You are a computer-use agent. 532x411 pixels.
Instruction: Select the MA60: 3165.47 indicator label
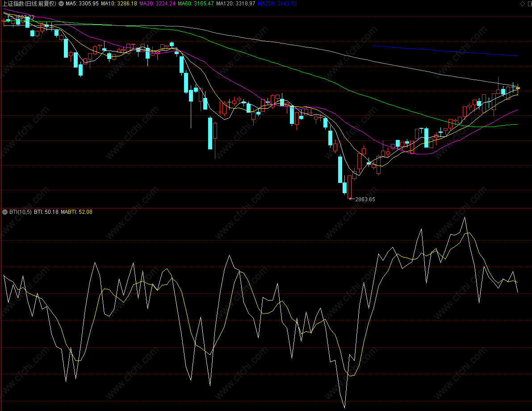click(196, 4)
